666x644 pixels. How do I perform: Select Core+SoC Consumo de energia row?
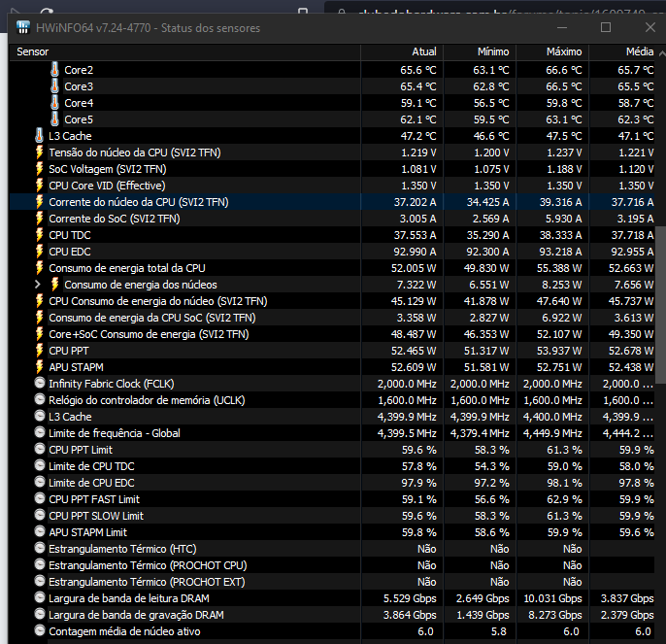(x=333, y=334)
